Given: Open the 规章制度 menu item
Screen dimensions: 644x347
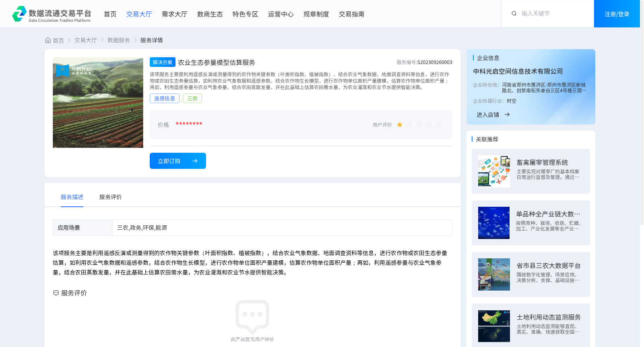Looking at the screenshot, I should coord(316,14).
